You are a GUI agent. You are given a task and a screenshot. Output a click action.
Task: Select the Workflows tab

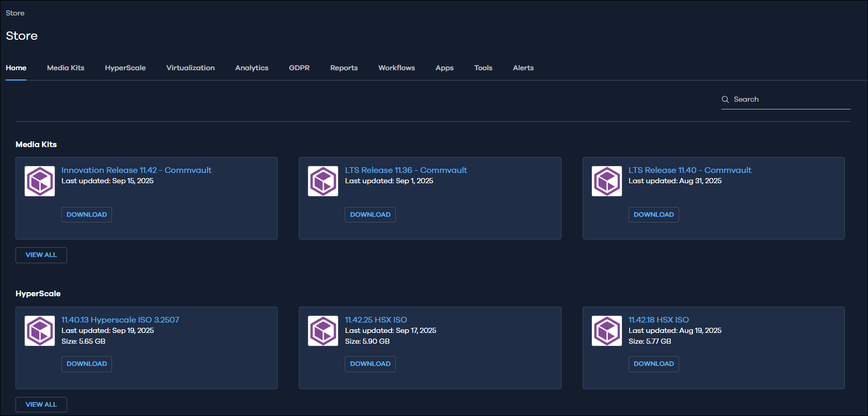point(396,68)
